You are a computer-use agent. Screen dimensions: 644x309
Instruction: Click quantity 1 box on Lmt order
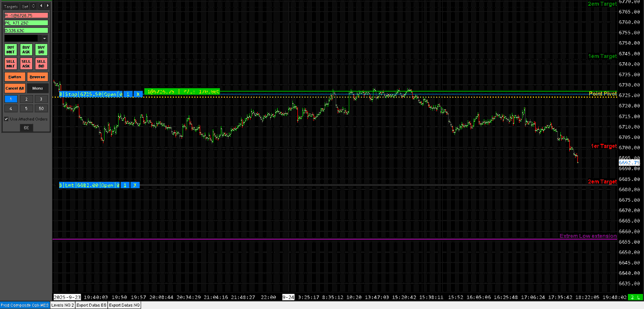(125, 185)
